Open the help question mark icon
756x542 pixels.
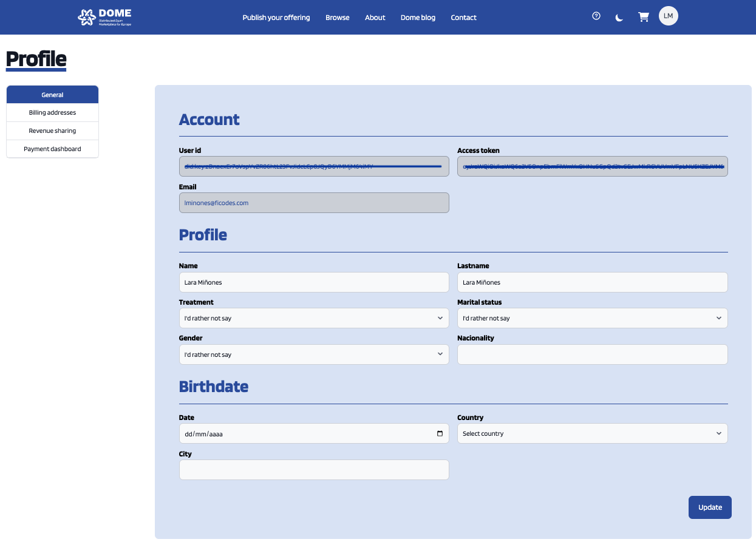pos(596,16)
